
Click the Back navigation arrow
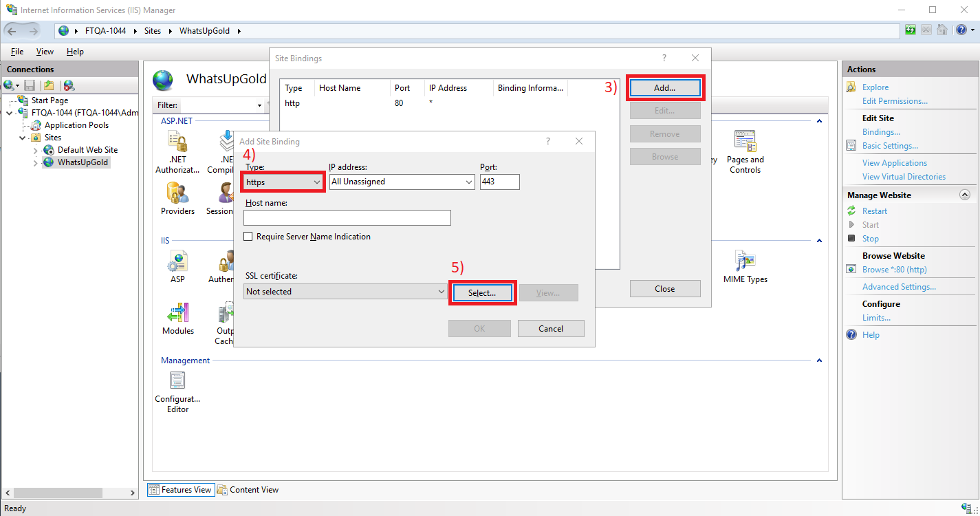12,31
